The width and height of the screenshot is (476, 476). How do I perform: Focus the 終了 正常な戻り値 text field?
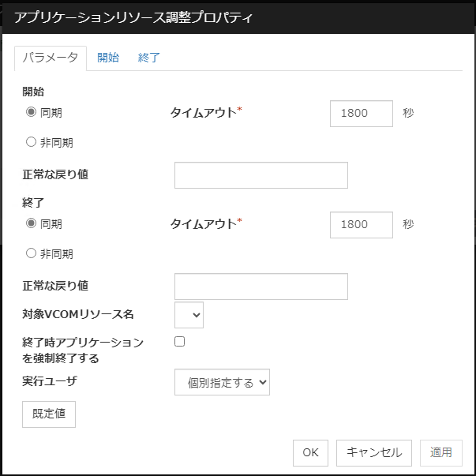point(260,287)
